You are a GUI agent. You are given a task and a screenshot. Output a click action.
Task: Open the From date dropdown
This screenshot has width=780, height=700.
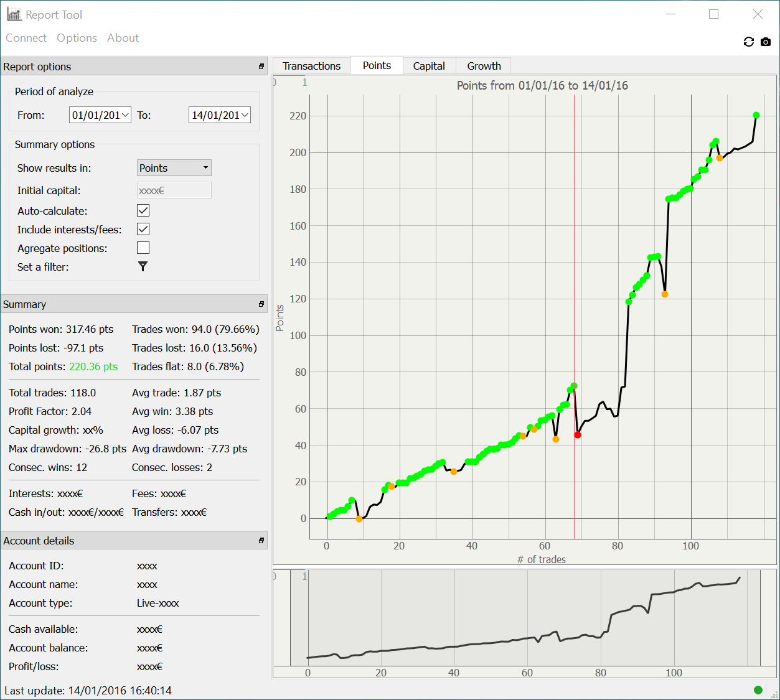[125, 115]
